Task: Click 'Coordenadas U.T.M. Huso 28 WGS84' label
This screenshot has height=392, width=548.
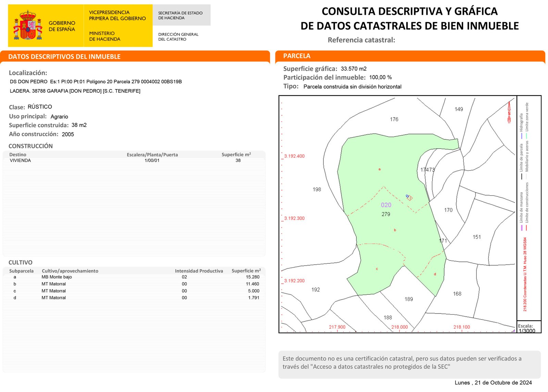Action: pyautogui.click(x=525, y=274)
